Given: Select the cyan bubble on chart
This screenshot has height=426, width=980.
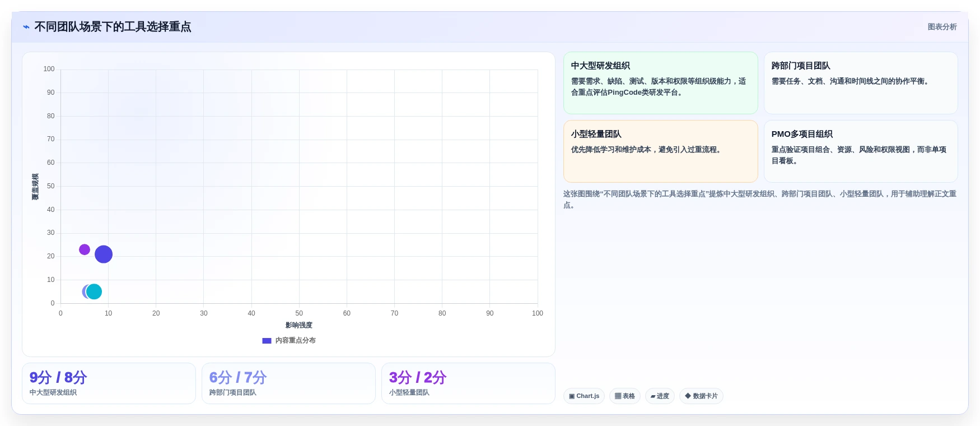Looking at the screenshot, I should (x=94, y=291).
